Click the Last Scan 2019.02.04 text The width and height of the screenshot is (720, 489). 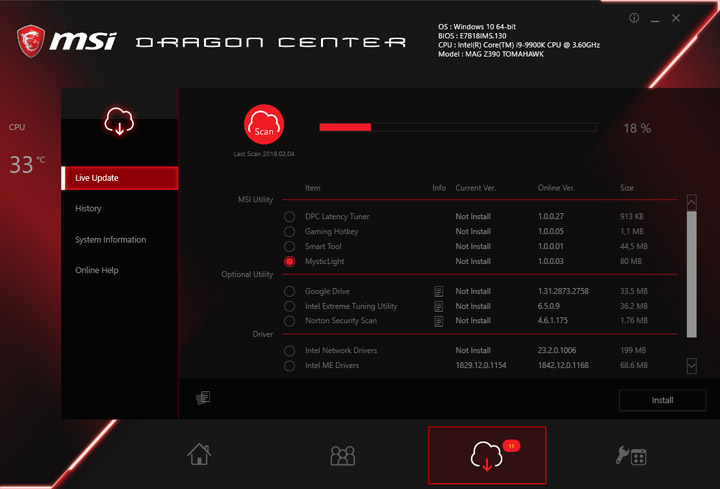[264, 154]
